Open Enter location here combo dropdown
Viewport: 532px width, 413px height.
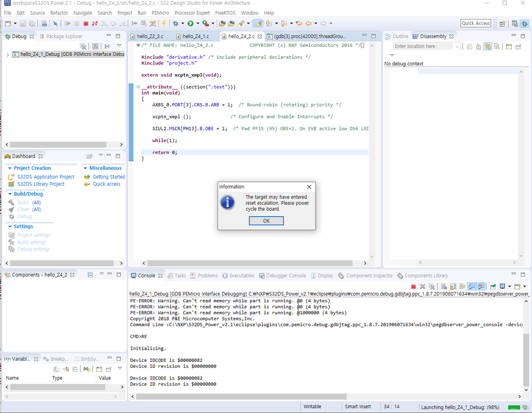(x=457, y=46)
